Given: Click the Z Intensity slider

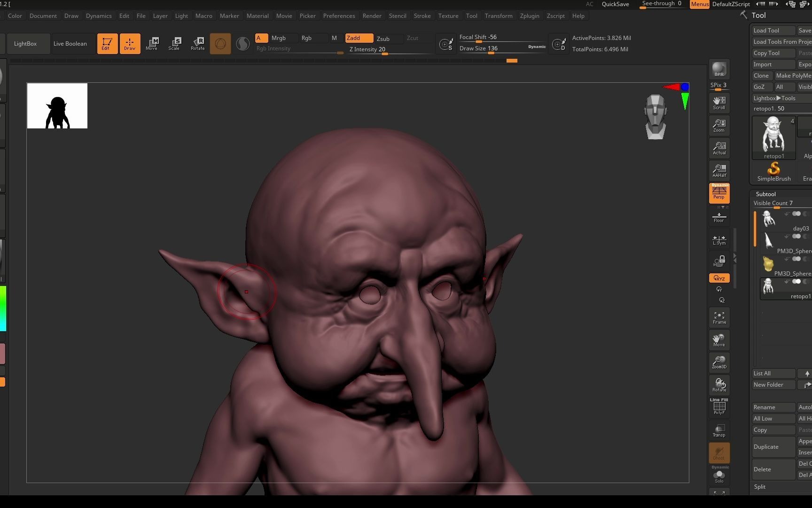Looking at the screenshot, I should (390, 50).
